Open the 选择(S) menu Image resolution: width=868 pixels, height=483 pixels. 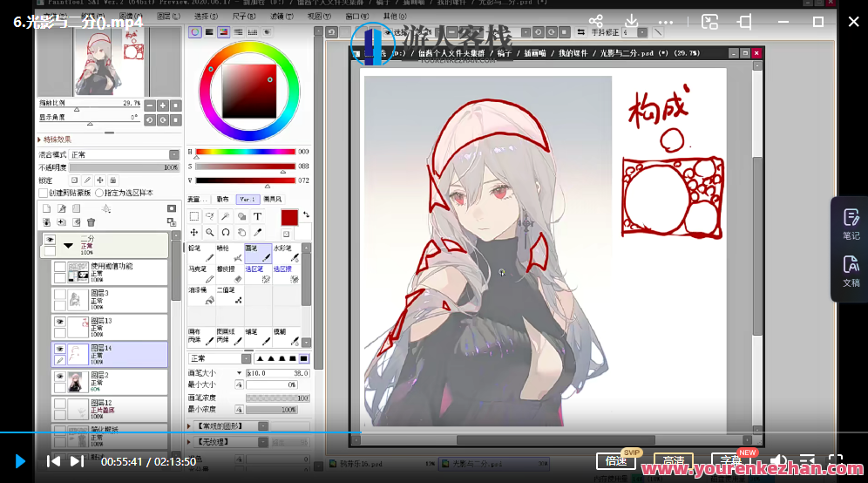pos(206,16)
